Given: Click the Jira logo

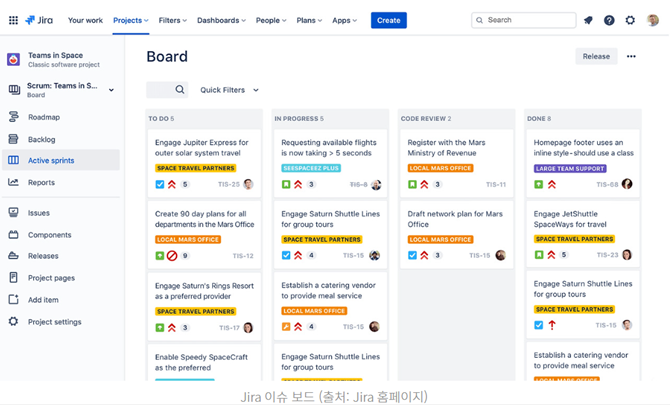Looking at the screenshot, I should [x=39, y=20].
